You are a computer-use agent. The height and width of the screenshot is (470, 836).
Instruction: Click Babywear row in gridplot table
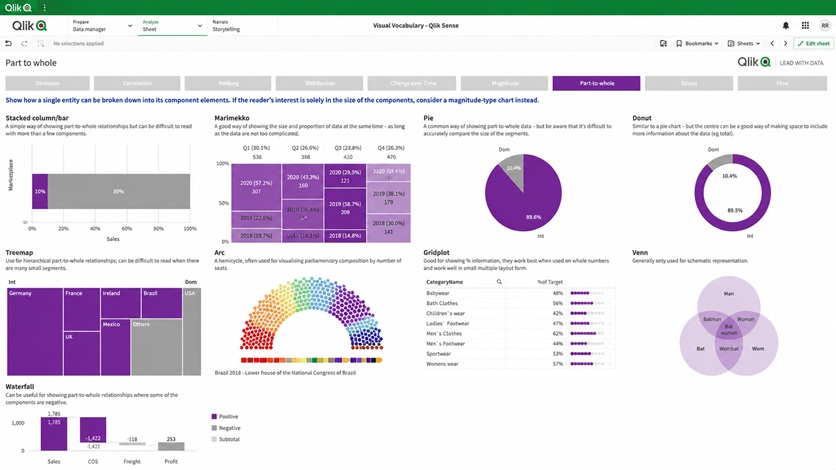pos(519,293)
